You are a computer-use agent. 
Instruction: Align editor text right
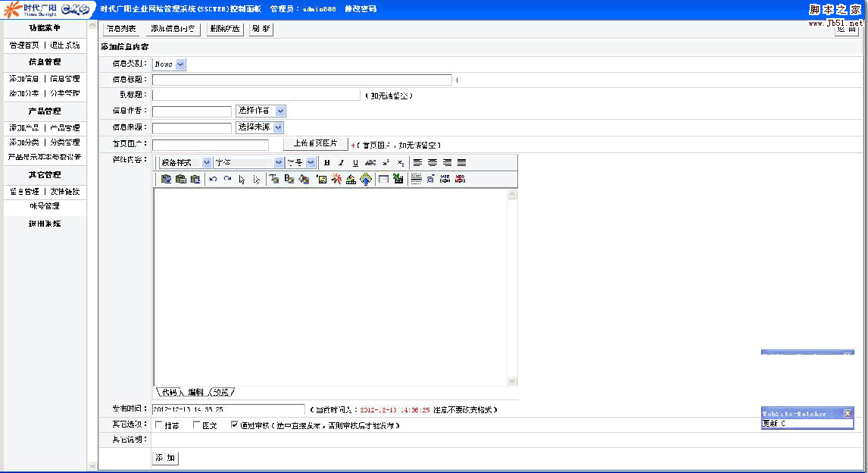click(x=447, y=163)
